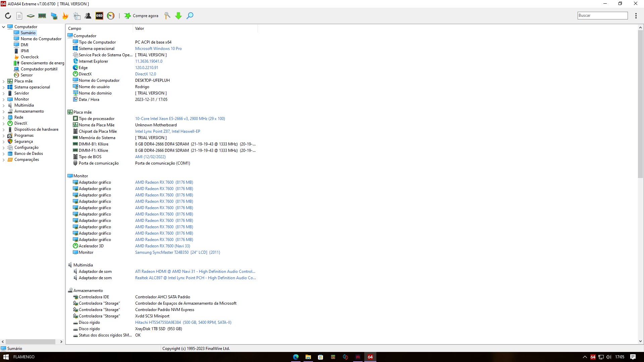Viewport: 644px width, 362px height.
Task: Start system stability test flame icon
Action: 65,16
